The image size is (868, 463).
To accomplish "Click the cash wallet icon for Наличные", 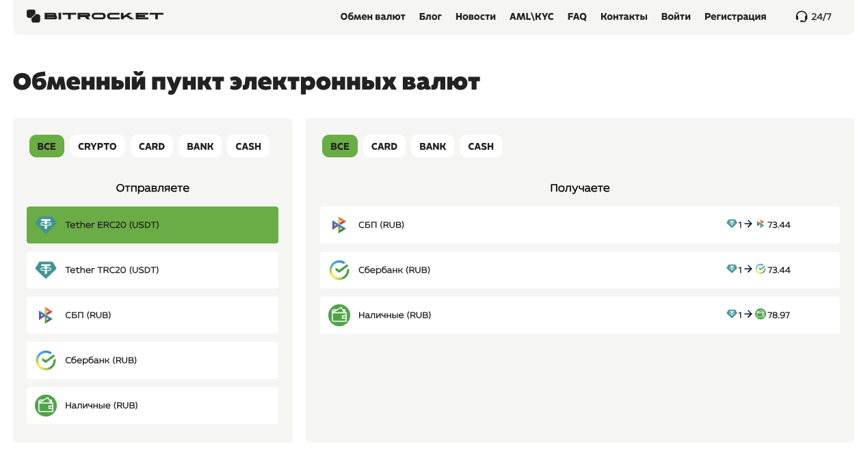I will [x=45, y=405].
